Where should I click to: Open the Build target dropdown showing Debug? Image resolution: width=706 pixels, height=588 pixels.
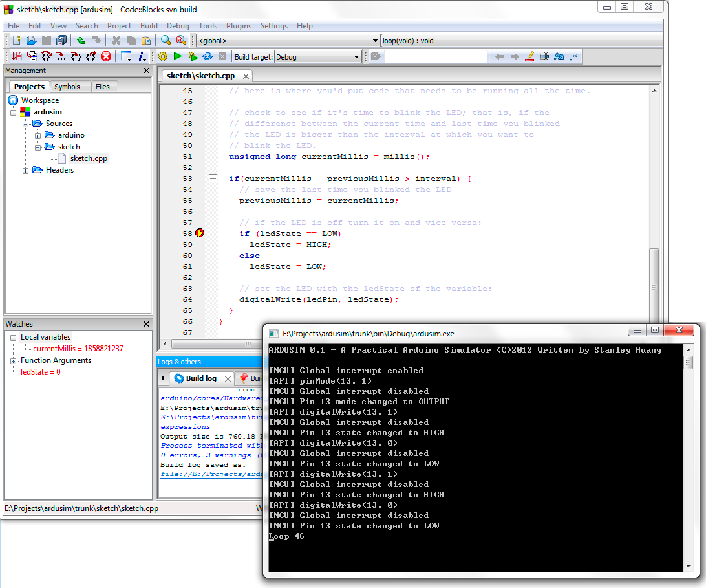point(357,56)
